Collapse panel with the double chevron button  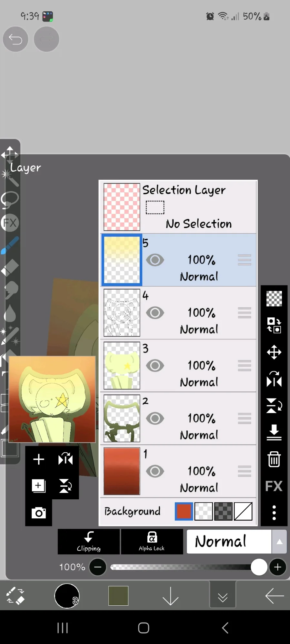[x=223, y=597]
